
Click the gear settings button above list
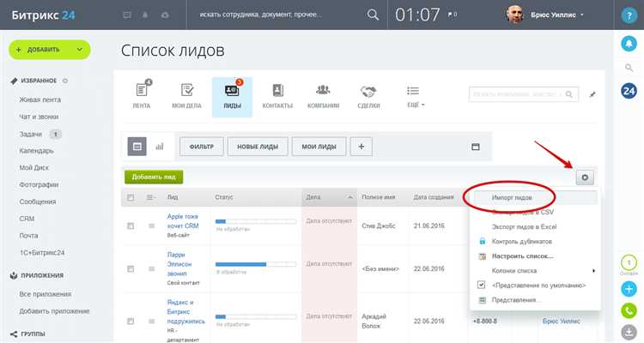pyautogui.click(x=585, y=178)
